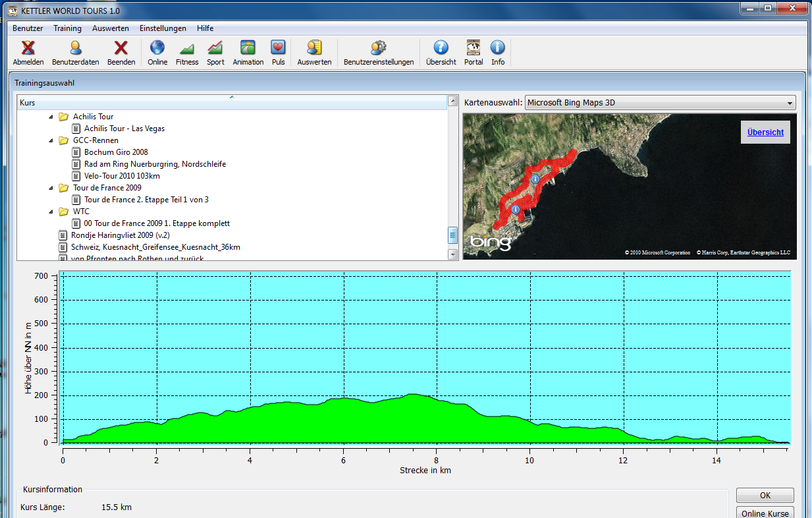The image size is (812, 518).
Task: Open the Auswerten menu
Action: click(111, 28)
